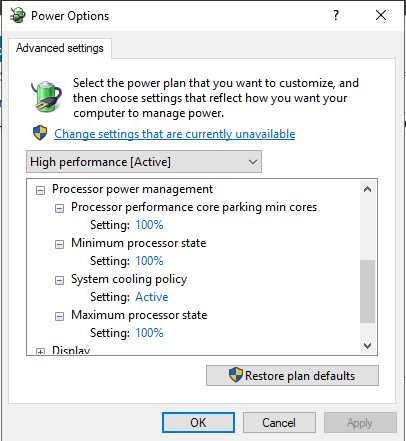
Task: Expand the Display node
Action: tap(40, 351)
